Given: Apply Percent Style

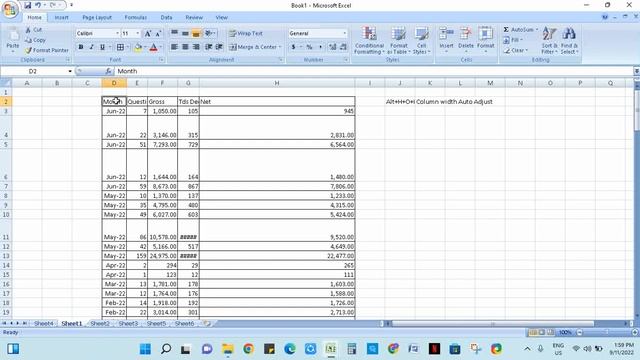Looking at the screenshot, I should [x=309, y=47].
